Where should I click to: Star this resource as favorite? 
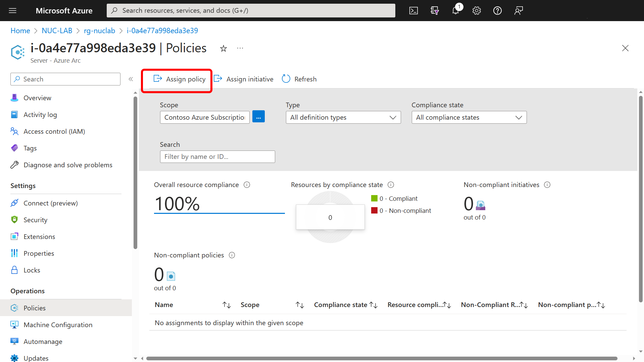coord(224,48)
